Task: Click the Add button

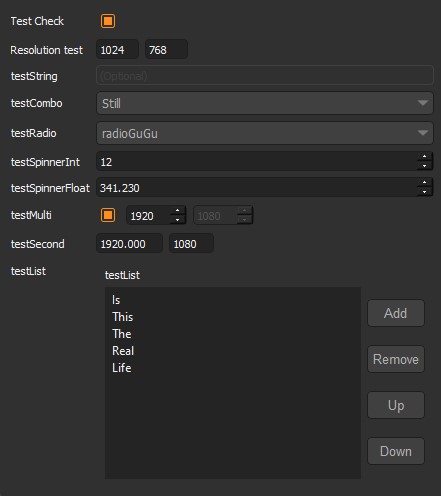Action: [x=396, y=313]
